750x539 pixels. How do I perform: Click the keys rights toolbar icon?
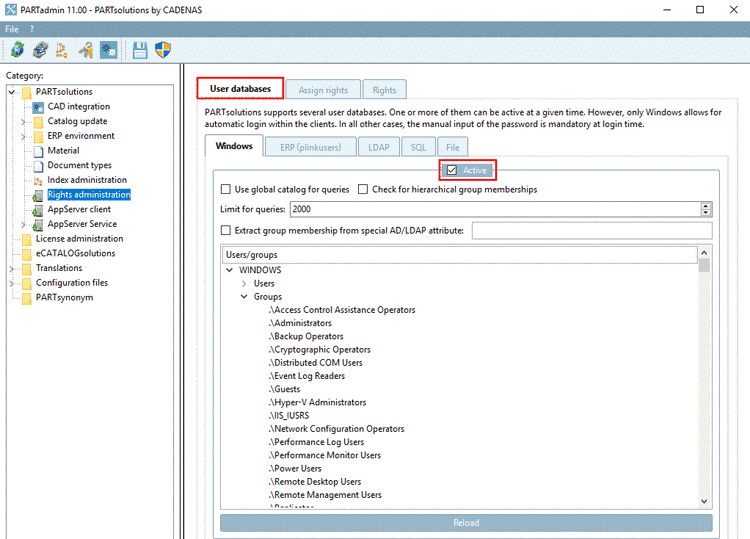[86, 50]
